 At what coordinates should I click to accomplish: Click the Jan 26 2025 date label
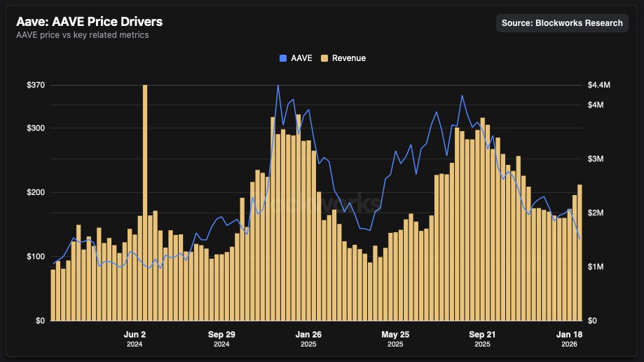[308, 339]
